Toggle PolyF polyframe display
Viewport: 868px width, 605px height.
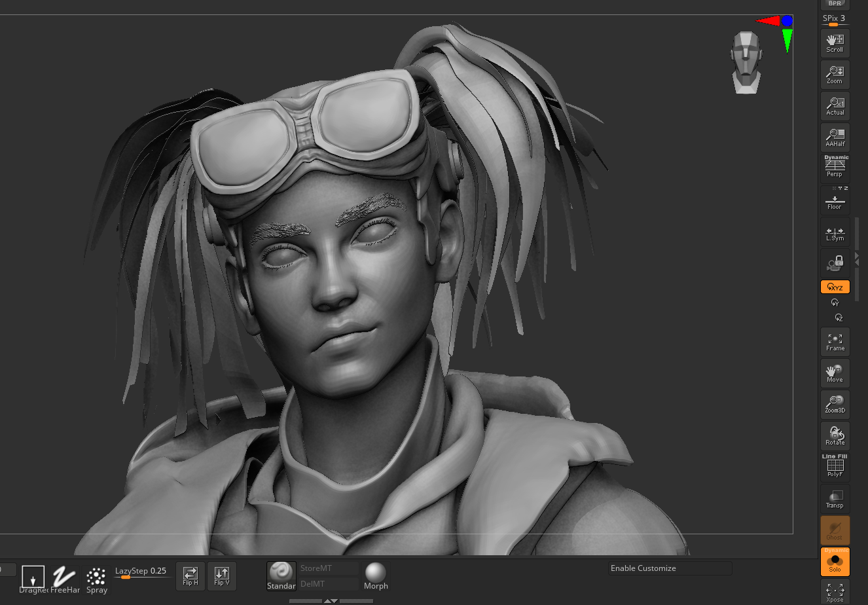click(x=835, y=467)
